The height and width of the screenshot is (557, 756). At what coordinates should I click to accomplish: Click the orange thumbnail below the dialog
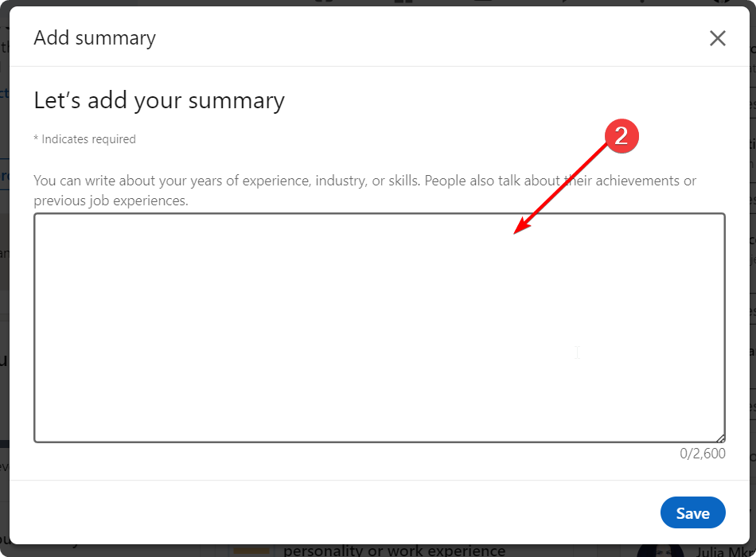[x=251, y=550]
